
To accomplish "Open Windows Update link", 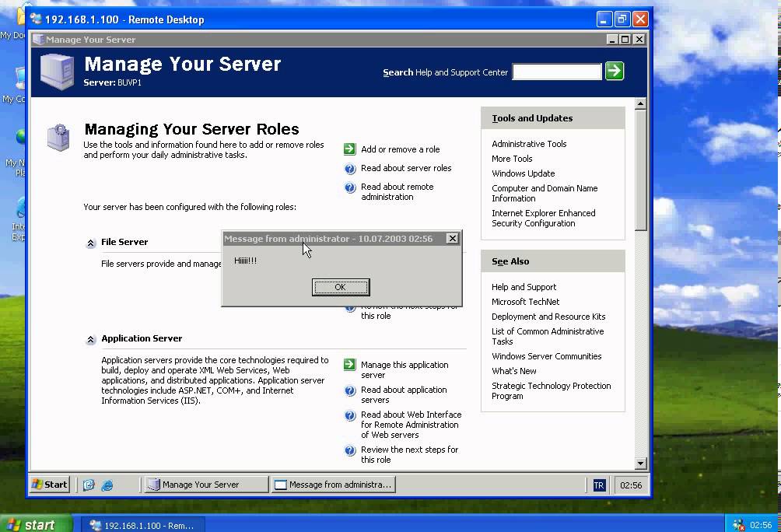I will [x=523, y=173].
